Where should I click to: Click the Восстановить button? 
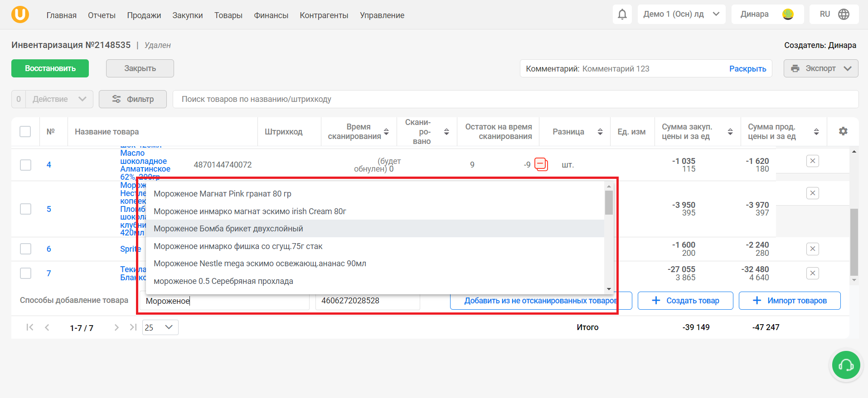click(x=50, y=68)
